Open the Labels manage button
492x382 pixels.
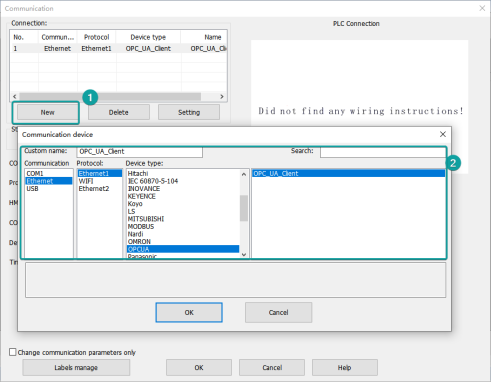[76, 367]
